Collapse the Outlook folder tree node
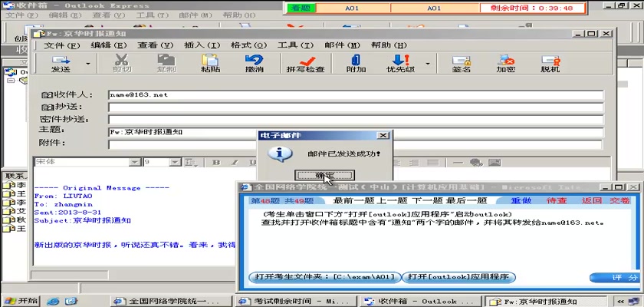This screenshot has width=644, height=307. click(11, 81)
